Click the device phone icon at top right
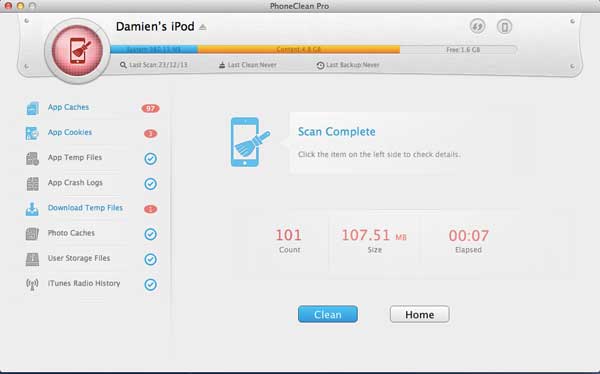The image size is (600, 374). [504, 27]
